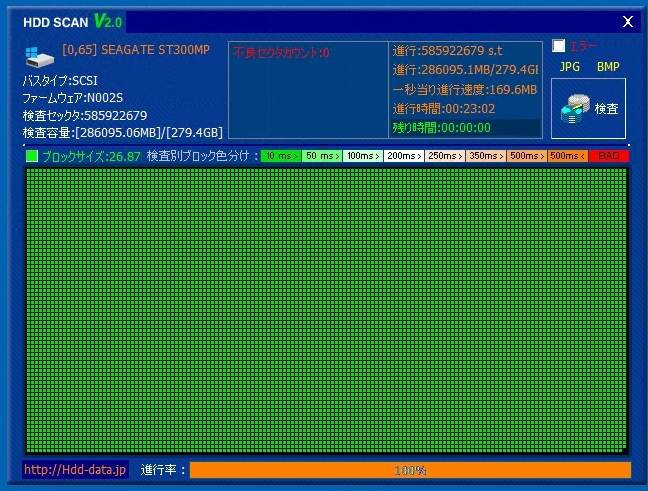
Task: Click the 進行:585922679 s.t text
Action: [448, 51]
